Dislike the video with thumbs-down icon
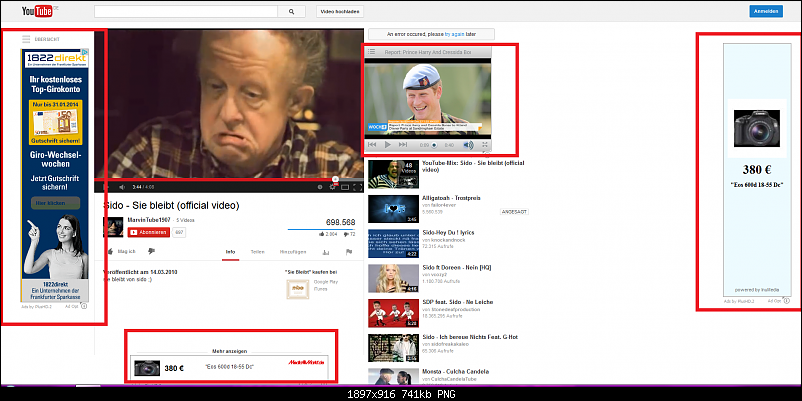The height and width of the screenshot is (401, 802). [151, 251]
